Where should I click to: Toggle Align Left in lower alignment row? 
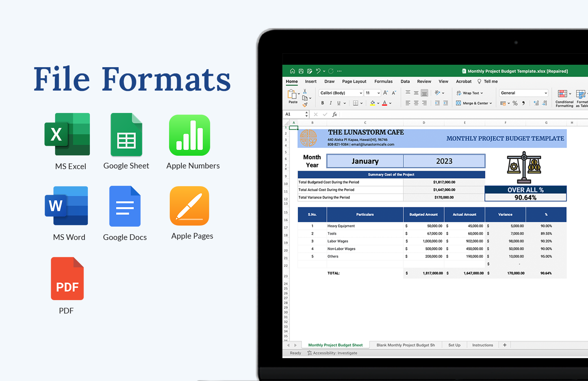(408, 103)
